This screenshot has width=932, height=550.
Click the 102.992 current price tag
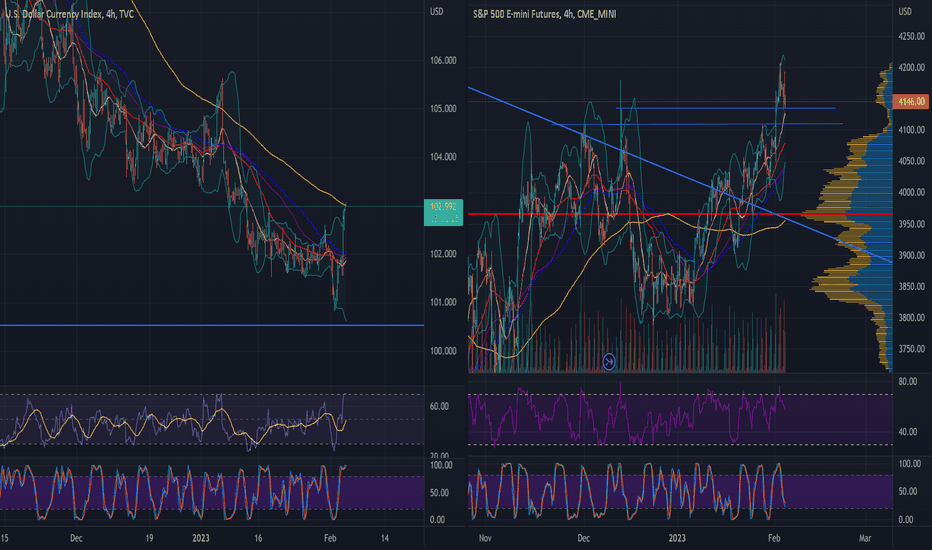pos(443,212)
